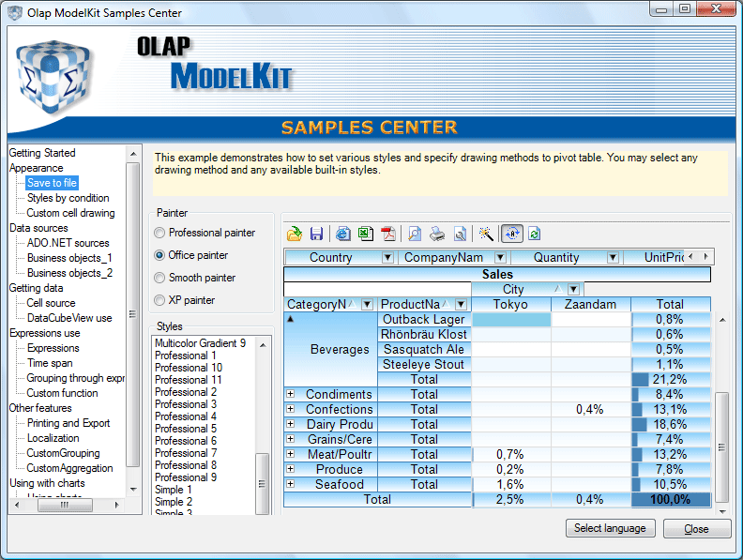Click the tree panel scroll-down arrow
The image size is (743, 560).
pyautogui.click(x=133, y=490)
